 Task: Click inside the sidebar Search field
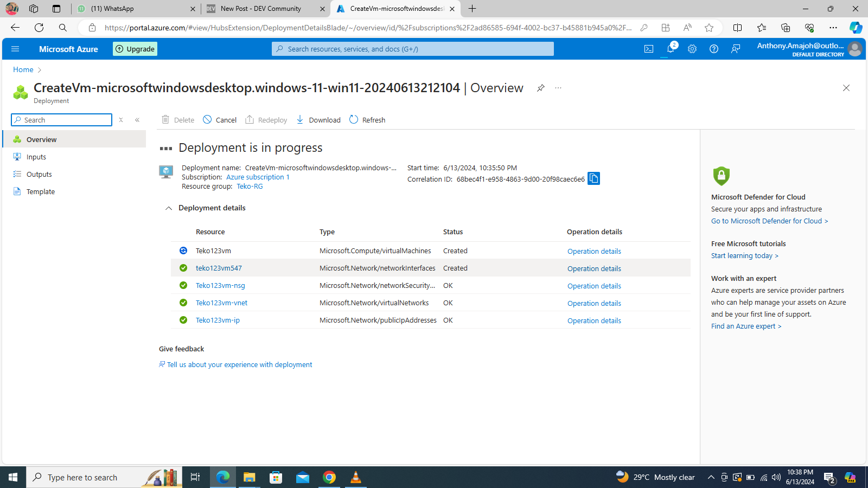coord(62,120)
